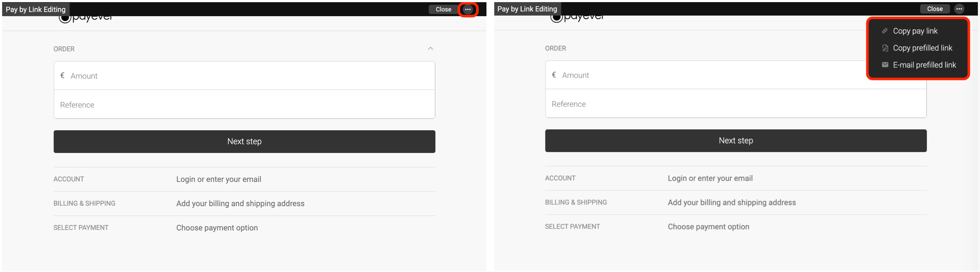Focus the Amount field in left panel
The height and width of the screenshot is (272, 980).
tap(244, 76)
